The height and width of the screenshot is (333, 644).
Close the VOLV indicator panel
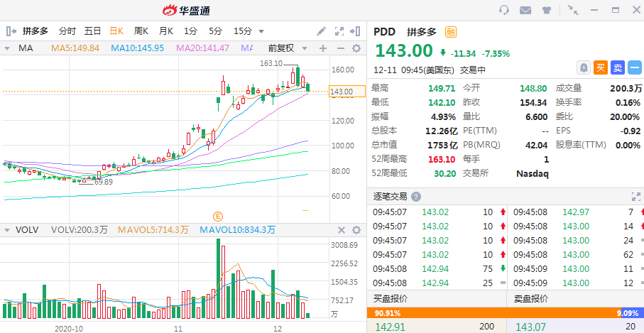tap(342, 230)
